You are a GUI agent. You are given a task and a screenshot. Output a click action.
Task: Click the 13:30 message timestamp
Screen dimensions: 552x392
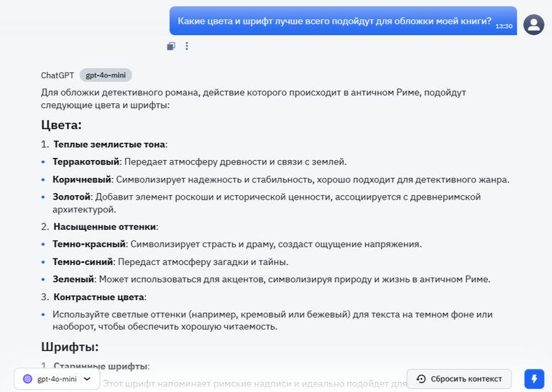[x=504, y=27]
